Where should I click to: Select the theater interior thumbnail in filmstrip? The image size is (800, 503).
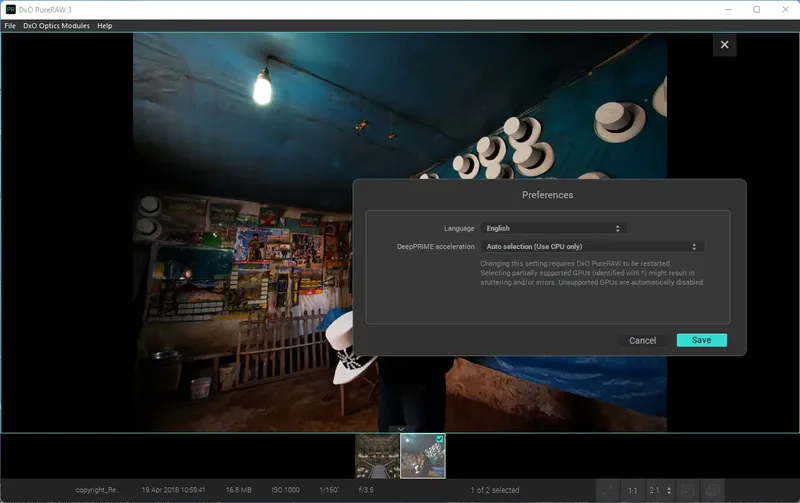[377, 455]
